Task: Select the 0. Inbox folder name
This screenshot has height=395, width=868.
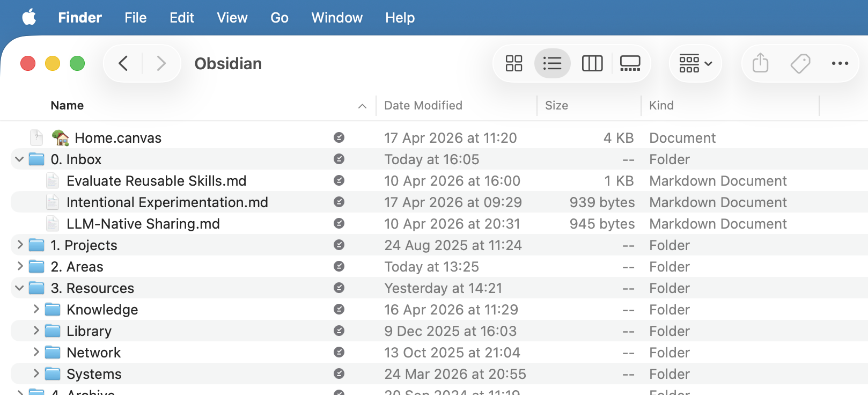Action: (76, 159)
